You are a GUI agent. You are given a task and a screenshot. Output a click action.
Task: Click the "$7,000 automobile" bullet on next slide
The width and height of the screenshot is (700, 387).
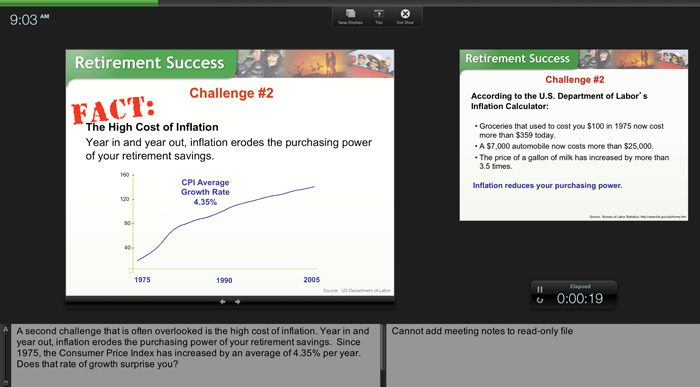(x=564, y=146)
